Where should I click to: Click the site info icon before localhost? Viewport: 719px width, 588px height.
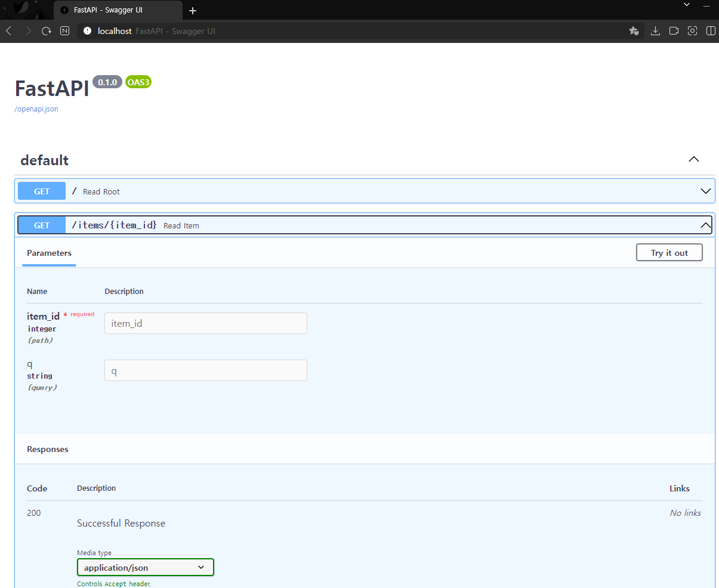[x=88, y=31]
